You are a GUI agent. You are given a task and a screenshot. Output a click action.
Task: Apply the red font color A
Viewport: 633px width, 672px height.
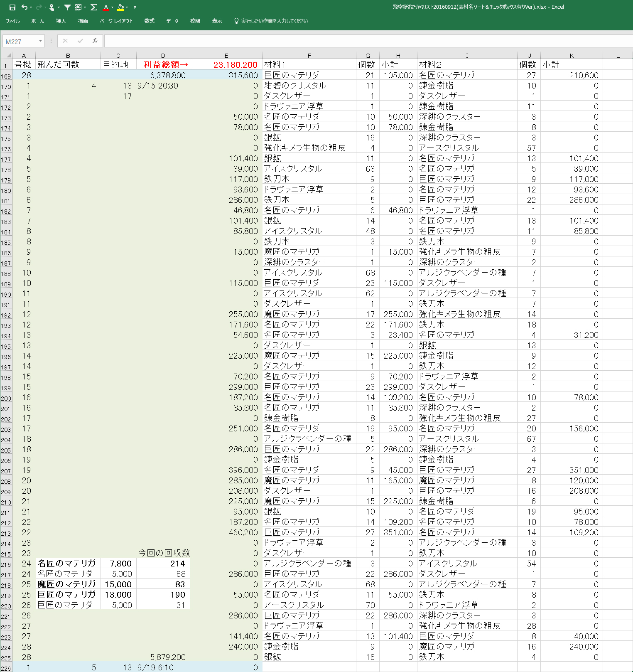tap(106, 7)
